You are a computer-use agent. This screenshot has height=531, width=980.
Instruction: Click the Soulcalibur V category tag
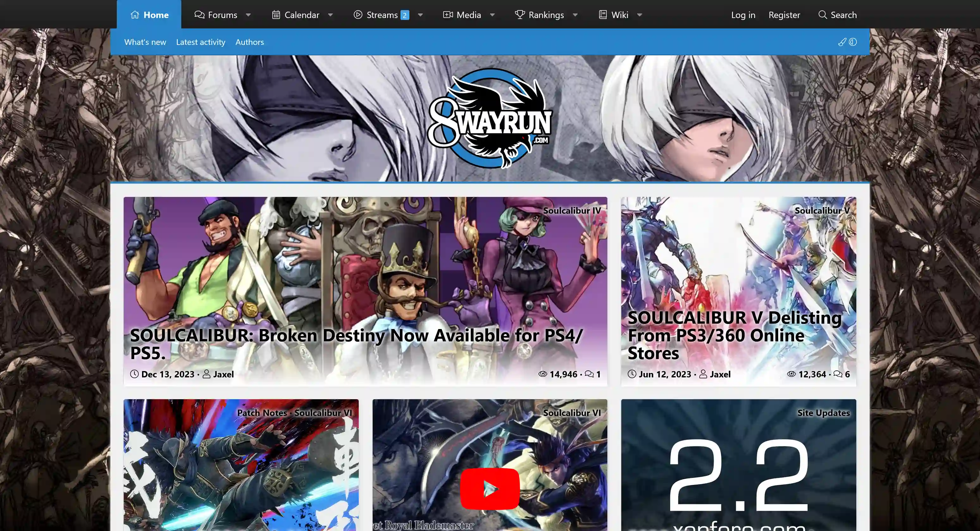coord(822,210)
